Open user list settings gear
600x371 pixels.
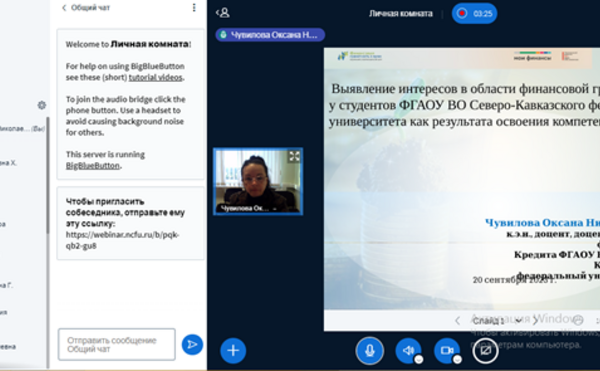coord(42,105)
